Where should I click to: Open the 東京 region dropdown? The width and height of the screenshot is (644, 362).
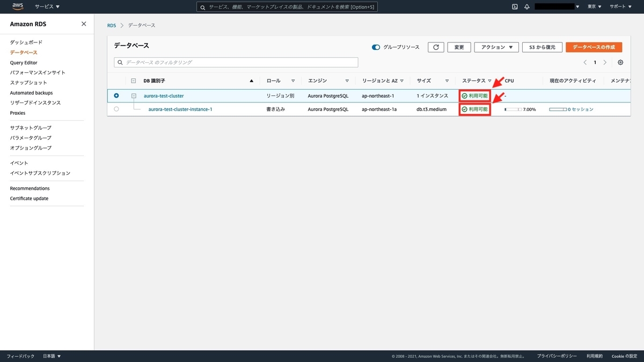tap(594, 6)
